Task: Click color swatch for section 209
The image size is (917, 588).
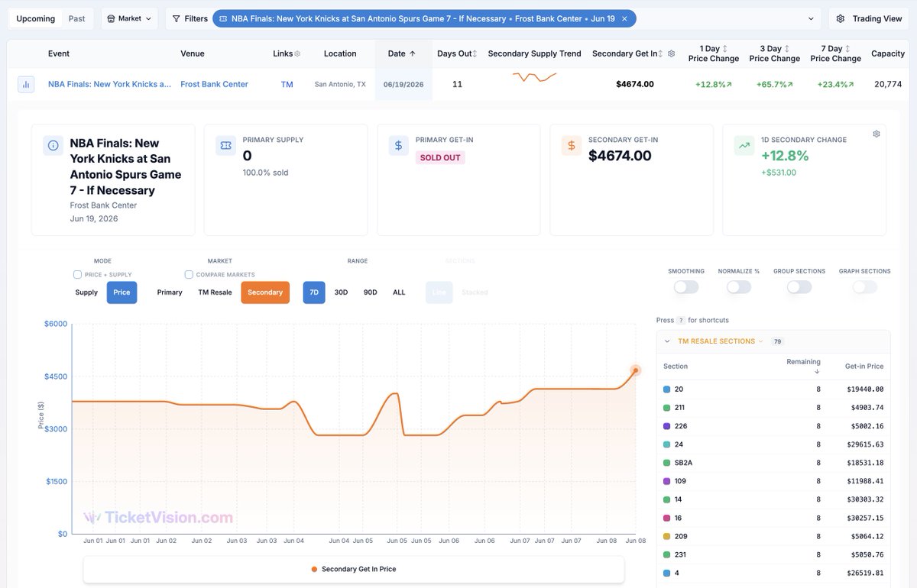Action: point(666,536)
